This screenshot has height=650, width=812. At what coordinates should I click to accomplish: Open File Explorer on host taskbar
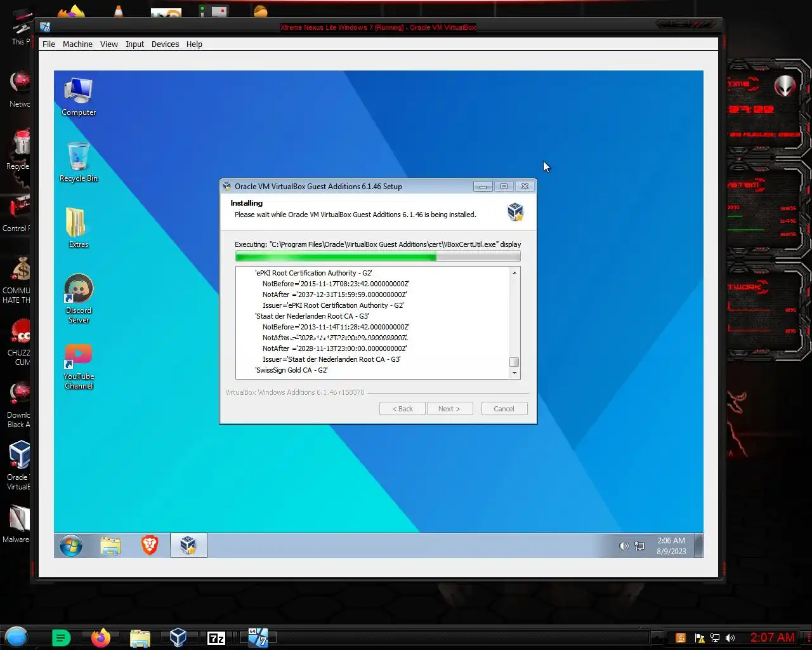tap(140, 638)
